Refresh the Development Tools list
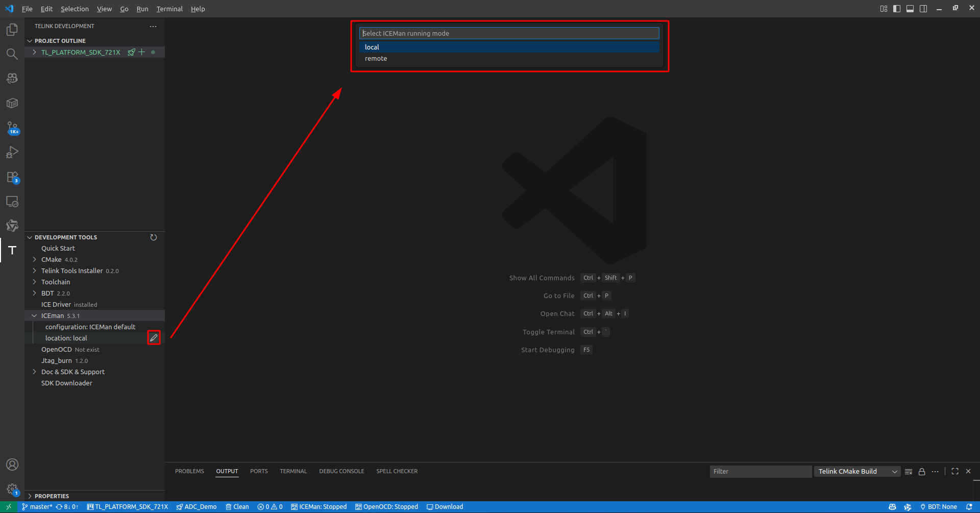The height and width of the screenshot is (513, 980). tap(154, 237)
